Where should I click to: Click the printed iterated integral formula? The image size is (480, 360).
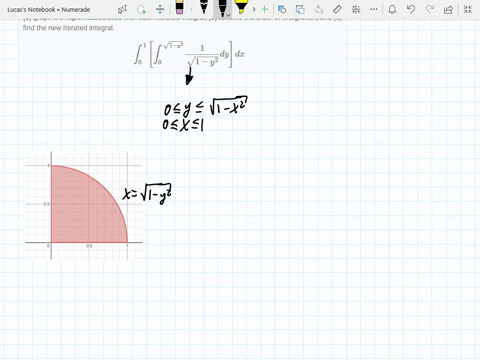point(189,53)
